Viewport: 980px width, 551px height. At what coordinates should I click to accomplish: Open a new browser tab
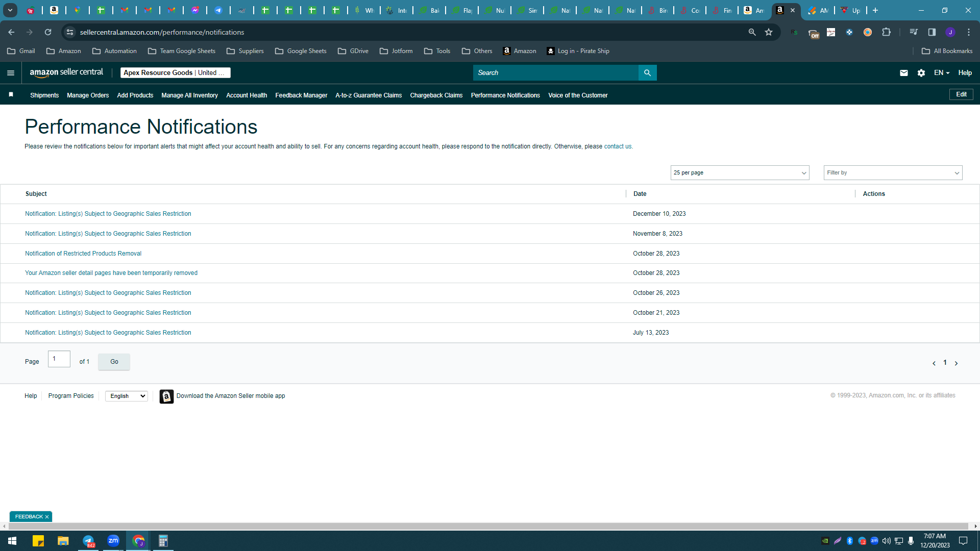875,10
